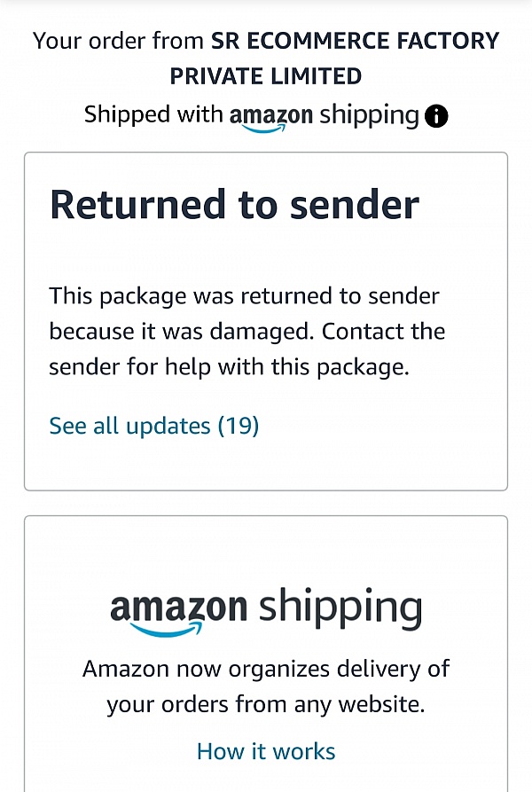Click the 'This package was returned to sender' line
This screenshot has width=532, height=792.
click(244, 295)
